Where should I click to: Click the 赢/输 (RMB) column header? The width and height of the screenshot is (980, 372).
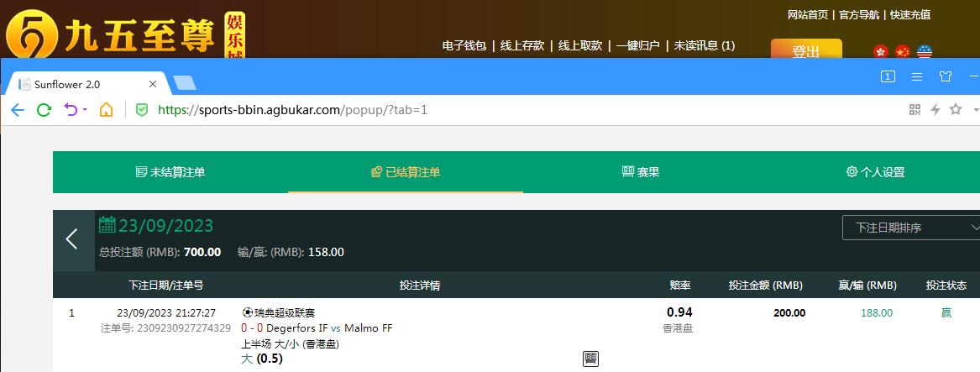pyautogui.click(x=867, y=286)
